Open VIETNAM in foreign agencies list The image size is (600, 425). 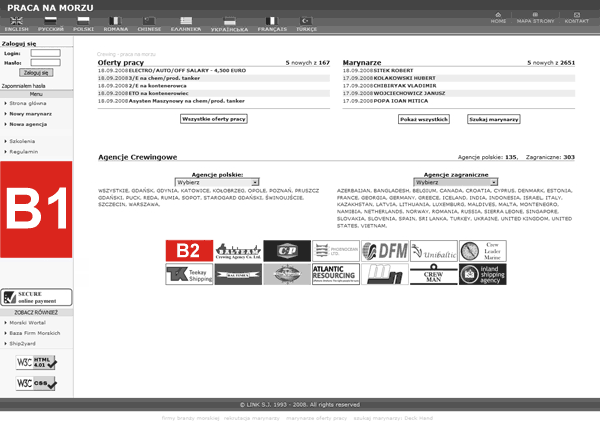pos(373,226)
